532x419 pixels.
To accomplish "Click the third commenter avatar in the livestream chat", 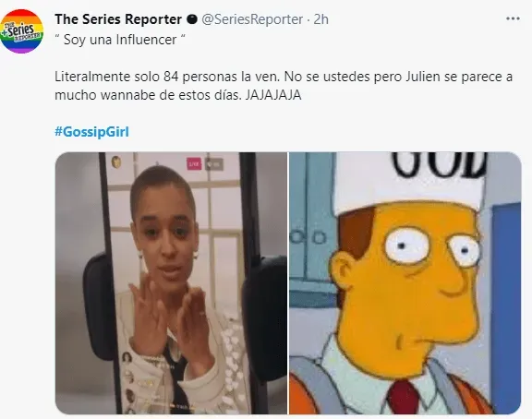I will [x=130, y=395].
